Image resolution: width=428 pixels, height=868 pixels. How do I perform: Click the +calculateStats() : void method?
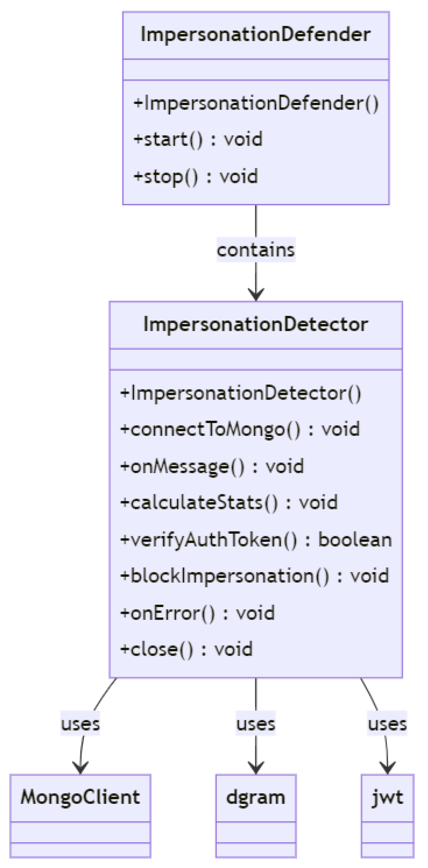coord(228,503)
